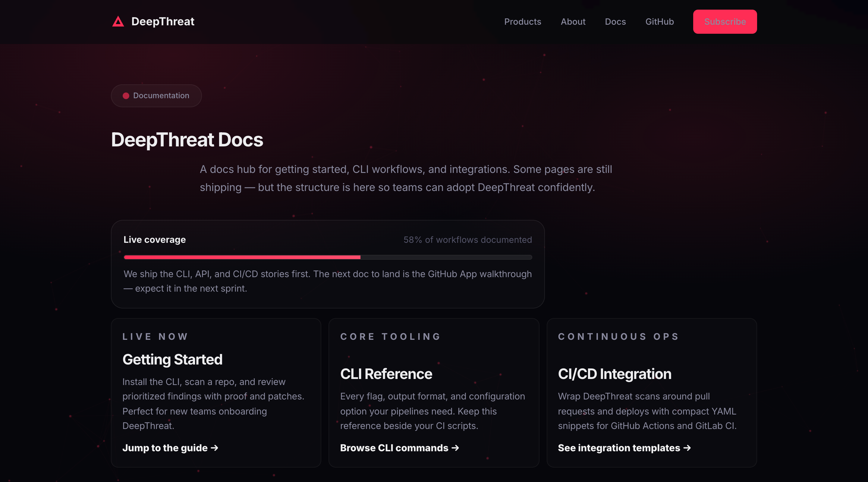This screenshot has height=482, width=868.
Task: Go to the About page
Action: tap(573, 22)
